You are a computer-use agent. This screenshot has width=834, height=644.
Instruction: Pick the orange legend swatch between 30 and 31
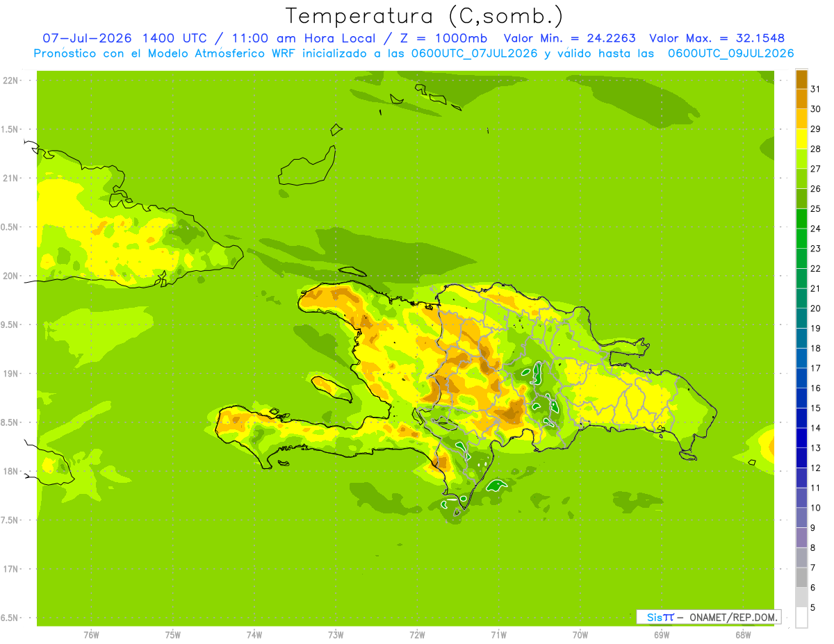tap(801, 99)
